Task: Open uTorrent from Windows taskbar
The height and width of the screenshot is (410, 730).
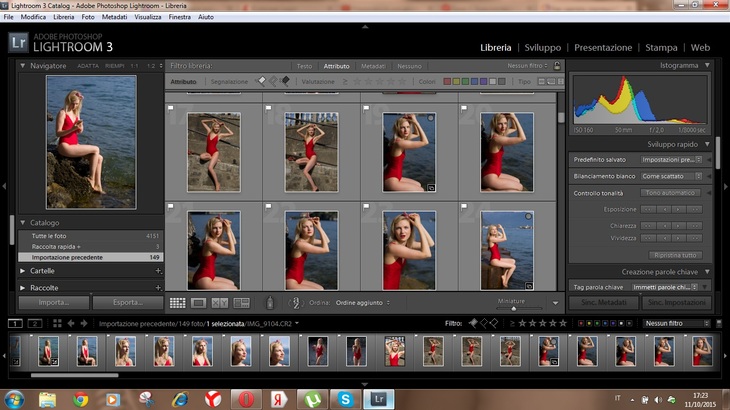Action: 312,399
